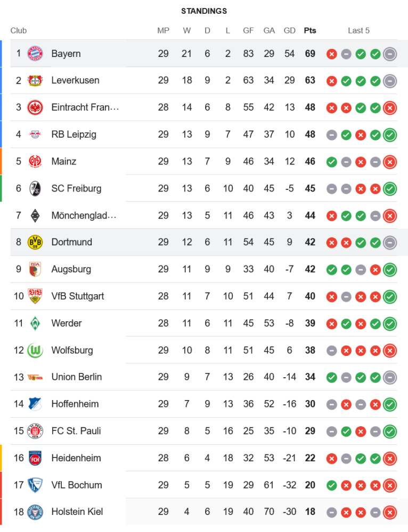
Task: Click the Wolfsburg club logo
Action: (x=35, y=350)
